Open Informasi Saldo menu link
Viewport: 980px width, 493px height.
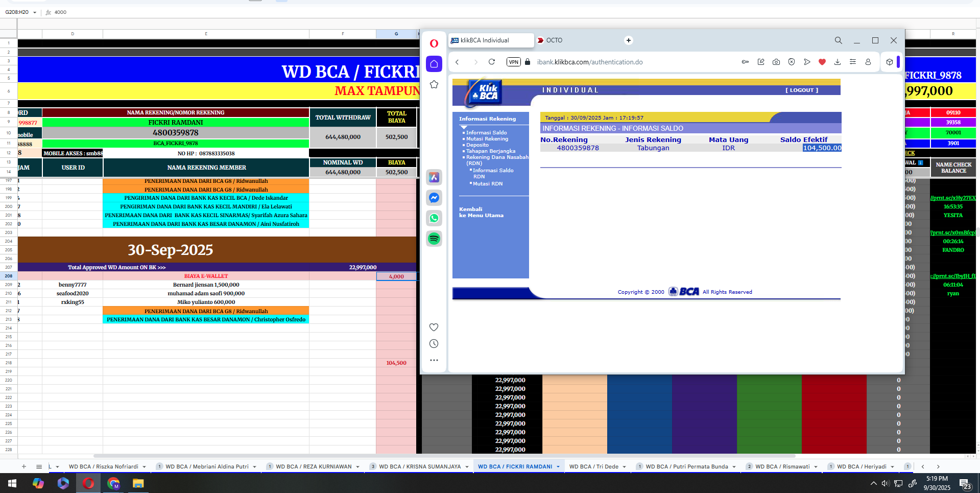click(x=486, y=132)
